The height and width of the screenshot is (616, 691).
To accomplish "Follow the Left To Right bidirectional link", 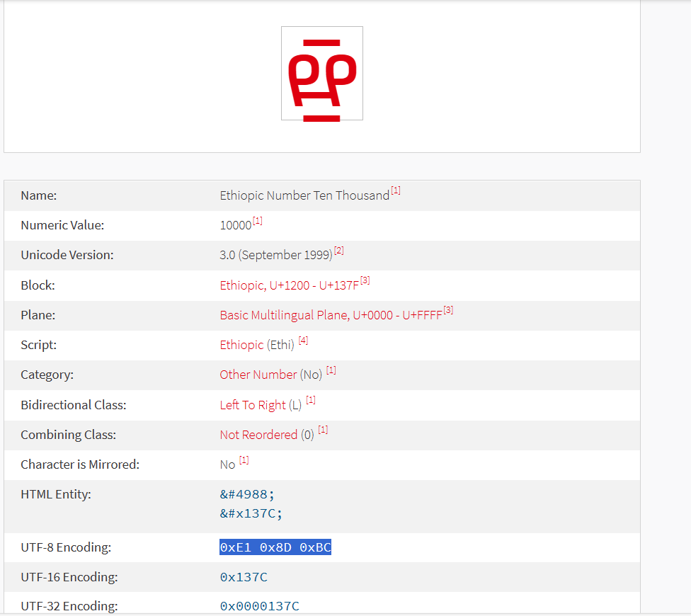I will pos(253,405).
